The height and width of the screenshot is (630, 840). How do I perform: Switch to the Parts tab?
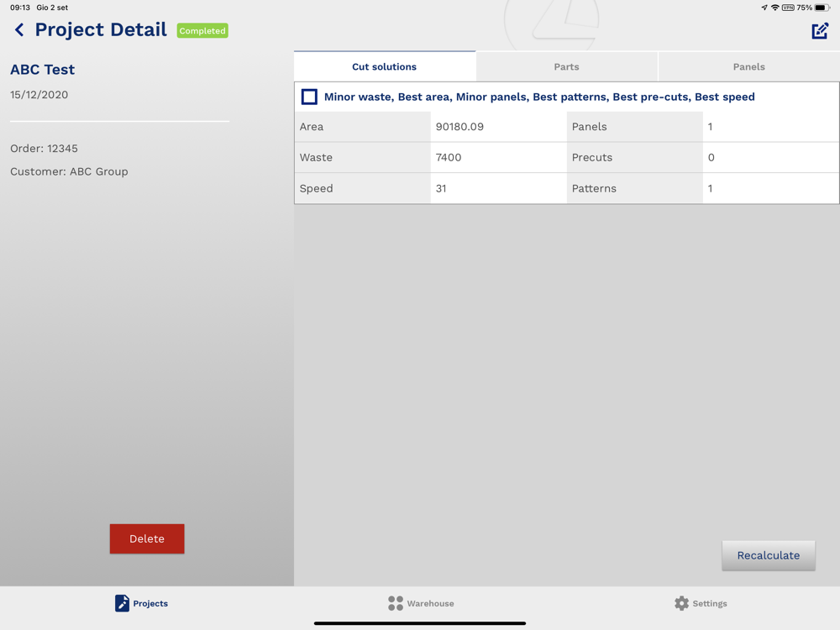coord(566,67)
